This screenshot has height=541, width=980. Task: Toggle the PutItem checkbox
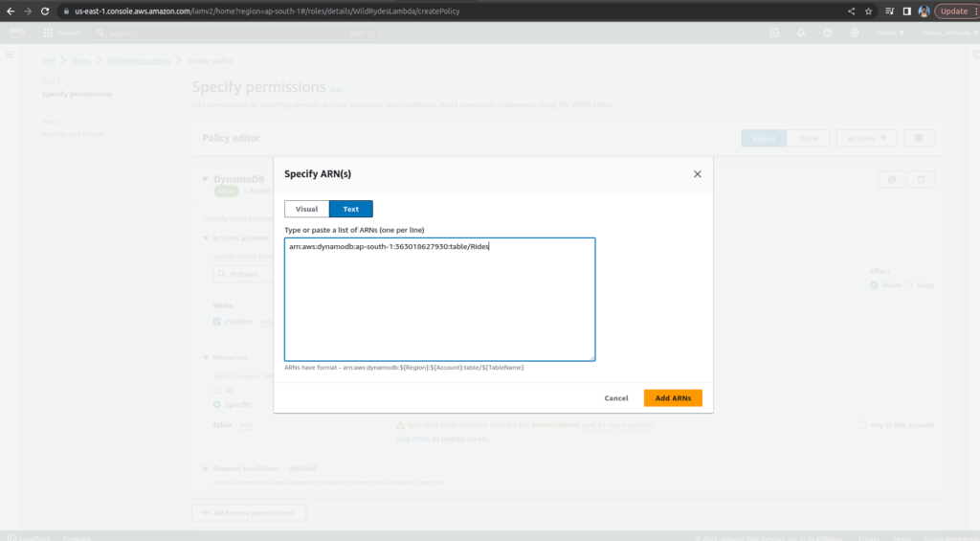(x=217, y=322)
